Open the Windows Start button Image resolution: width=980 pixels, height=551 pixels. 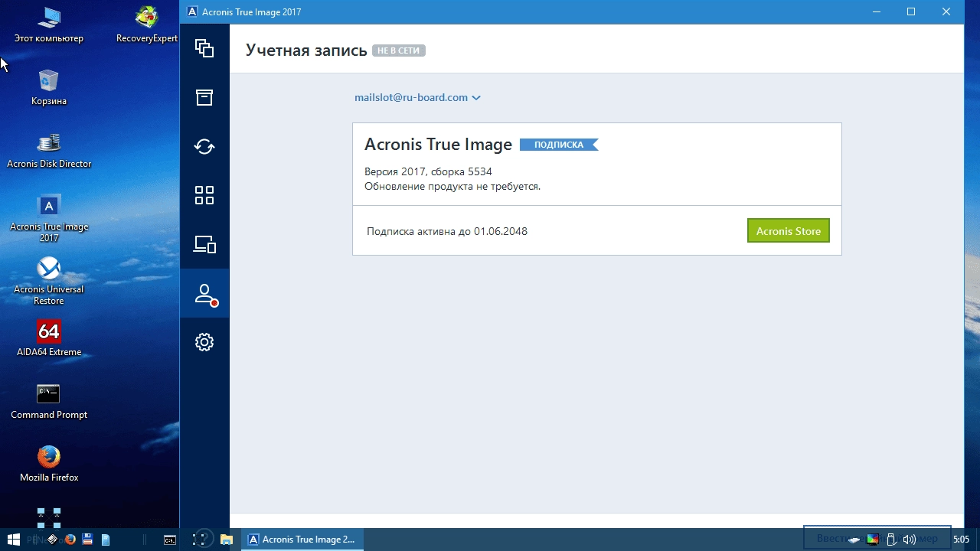(x=14, y=540)
